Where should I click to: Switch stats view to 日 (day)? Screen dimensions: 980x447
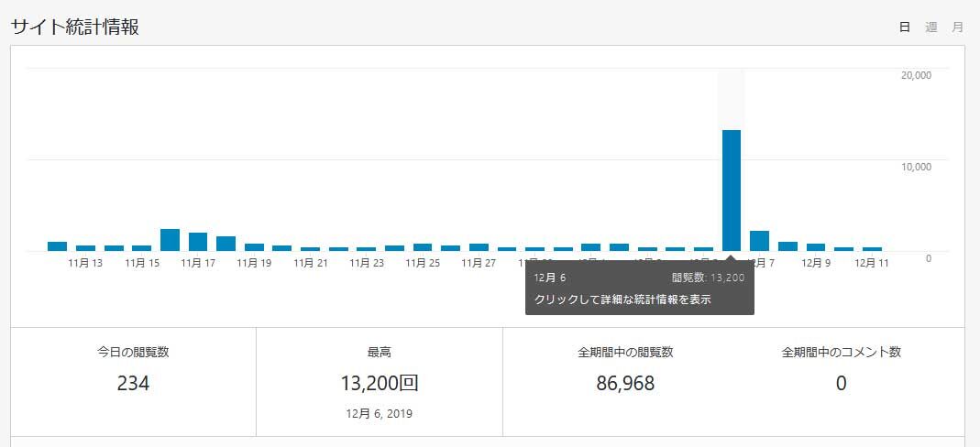[x=905, y=27]
